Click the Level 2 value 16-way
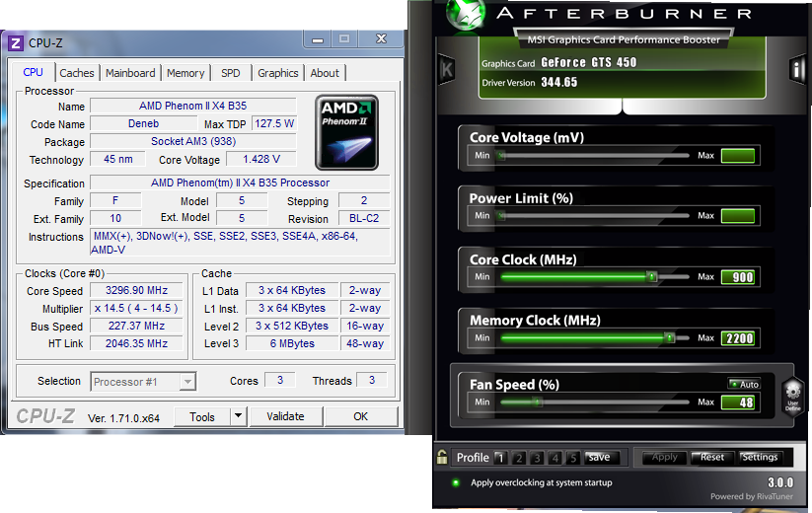The width and height of the screenshot is (812, 513). pos(365,327)
